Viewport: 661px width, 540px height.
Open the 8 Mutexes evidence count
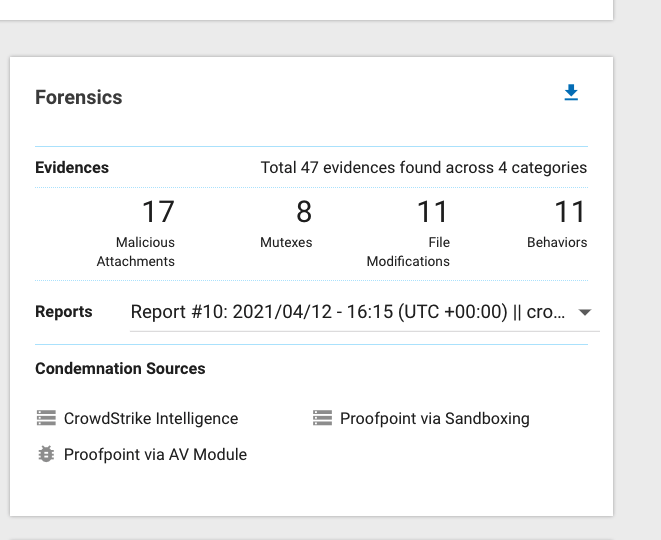[304, 212]
